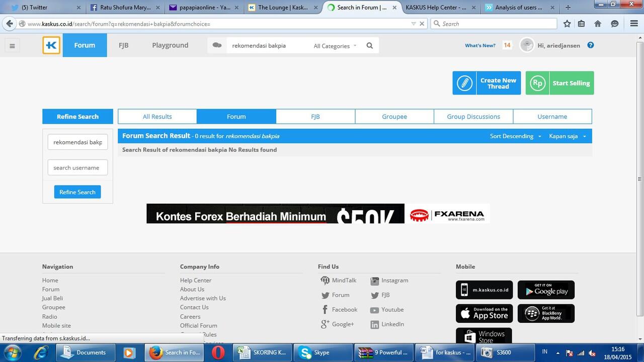Image resolution: width=644 pixels, height=362 pixels.
Task: Open Skype from the taskbar
Action: point(323,352)
